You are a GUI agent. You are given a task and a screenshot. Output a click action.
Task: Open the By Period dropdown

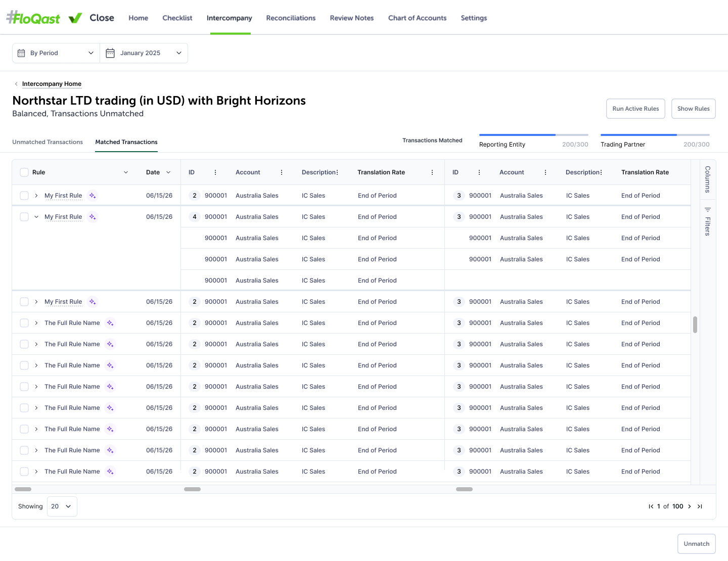point(56,53)
